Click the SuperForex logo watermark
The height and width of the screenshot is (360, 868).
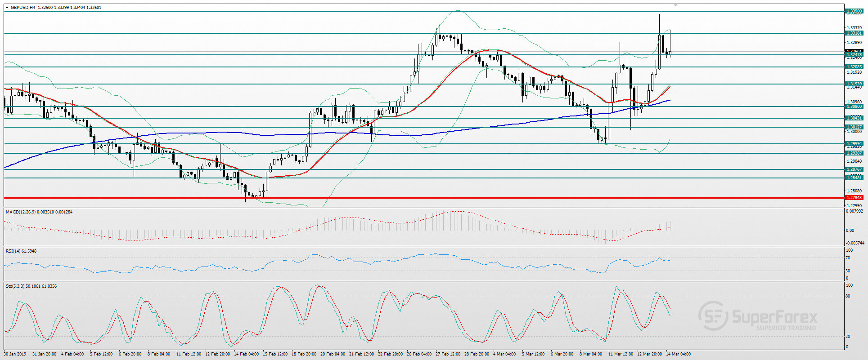[758, 317]
